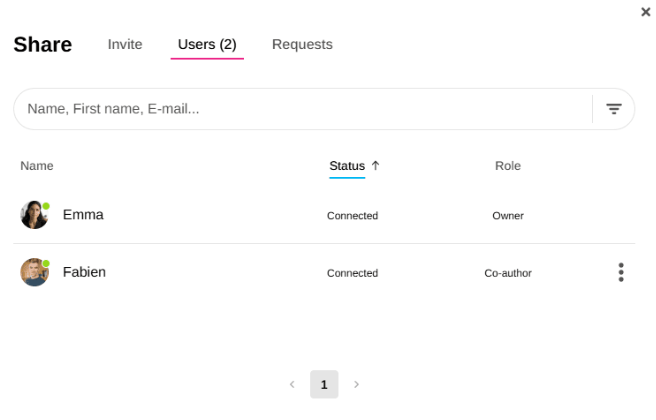Sort by Name column header

tap(37, 165)
